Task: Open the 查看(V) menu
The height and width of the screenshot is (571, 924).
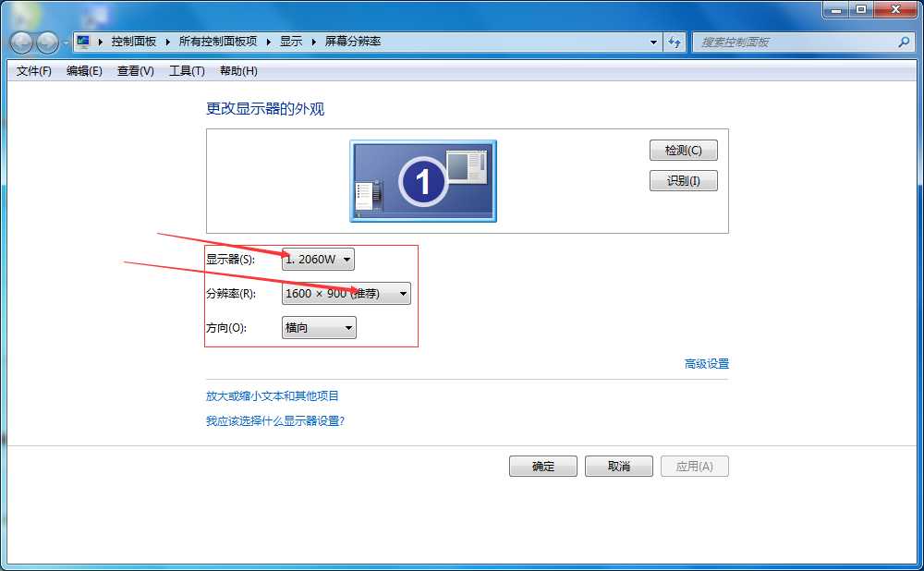Action: pyautogui.click(x=134, y=70)
